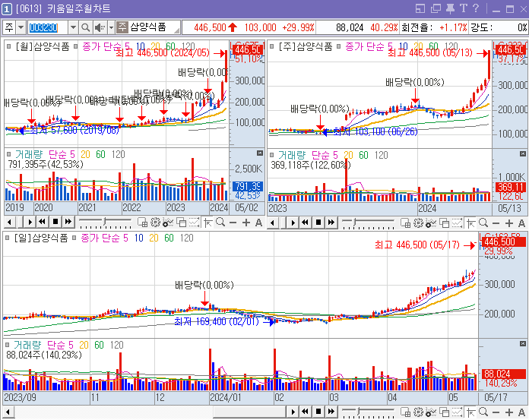The image size is (529, 420).
Task: Click weekly chart zoom magnifier icon
Action: point(483,223)
